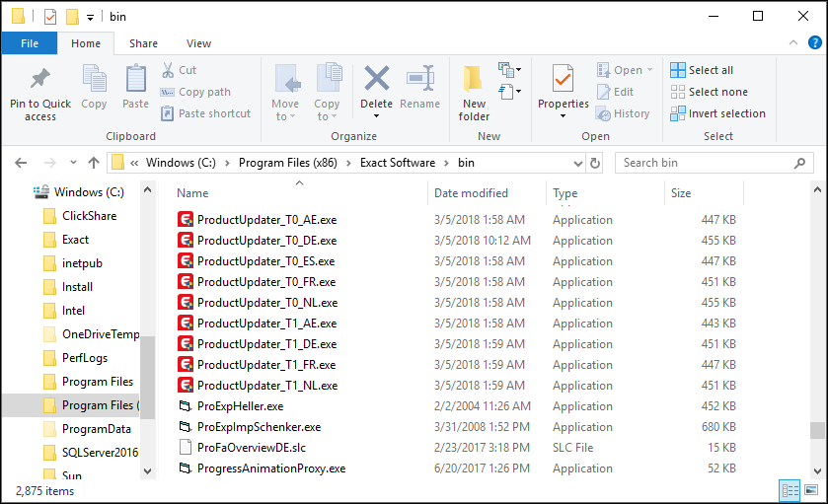The width and height of the screenshot is (828, 504).
Task: Select ProductUpdater_T1_NL.exe file
Action: pos(267,386)
